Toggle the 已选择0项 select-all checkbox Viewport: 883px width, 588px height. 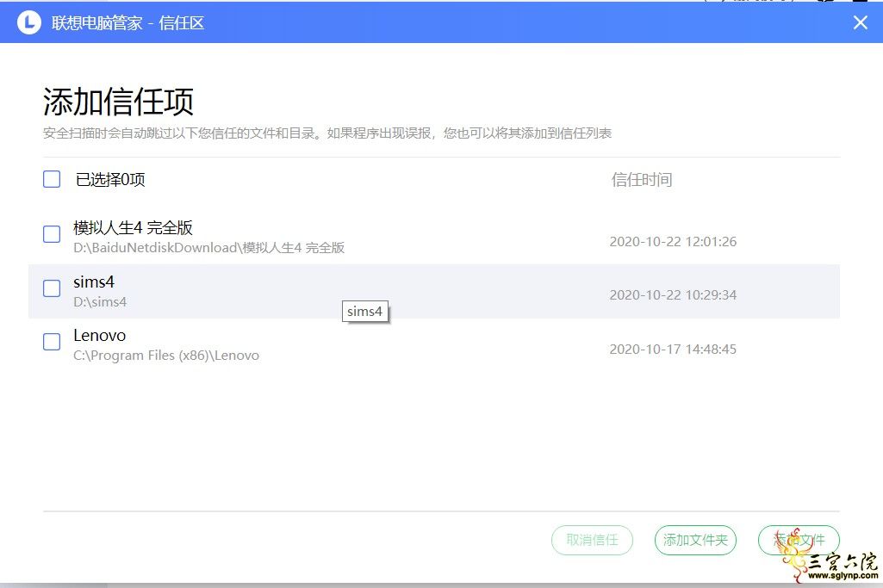tap(52, 179)
